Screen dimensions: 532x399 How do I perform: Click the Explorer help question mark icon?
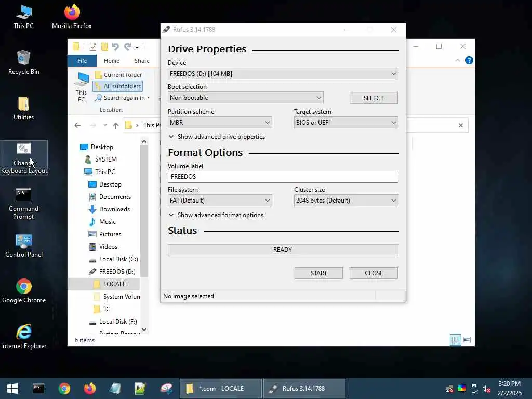(469, 60)
